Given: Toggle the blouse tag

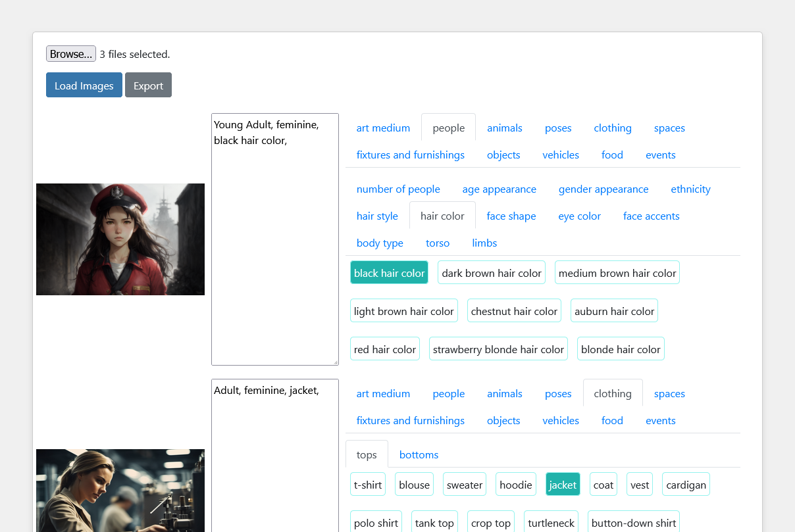Looking at the screenshot, I should tap(414, 485).
